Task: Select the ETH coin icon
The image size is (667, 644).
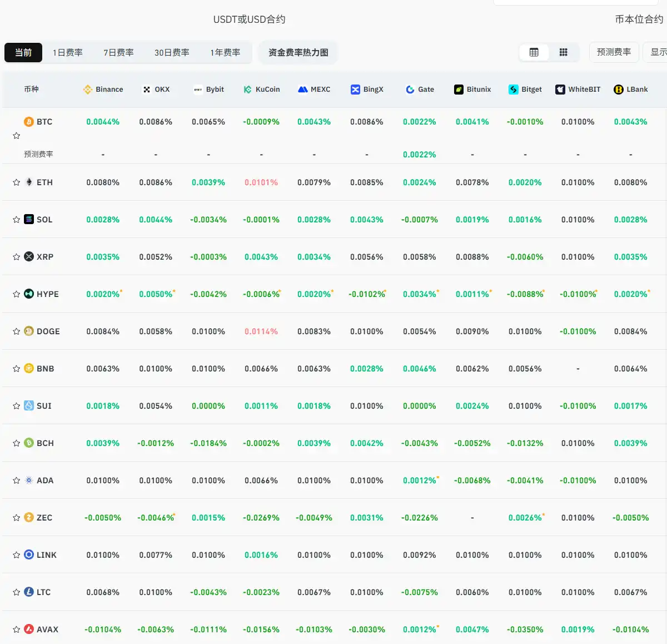Action: click(x=28, y=182)
